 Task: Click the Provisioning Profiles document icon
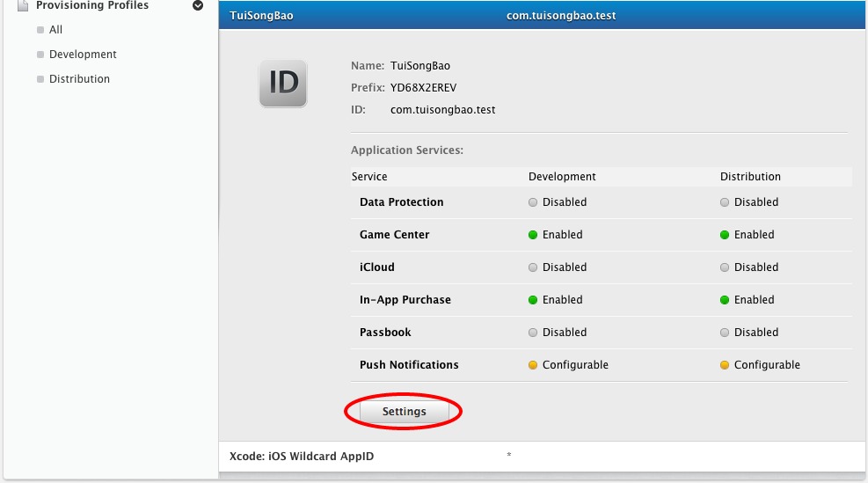tap(23, 5)
